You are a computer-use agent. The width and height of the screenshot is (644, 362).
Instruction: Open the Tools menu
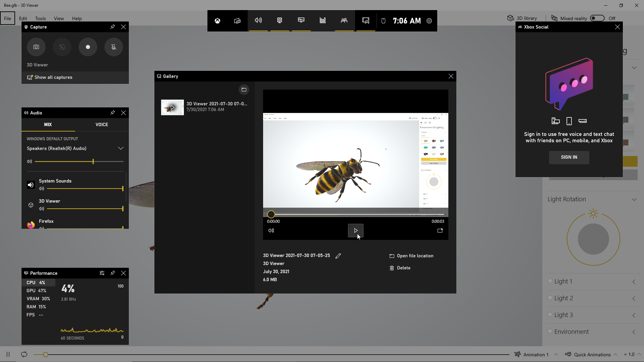[40, 18]
